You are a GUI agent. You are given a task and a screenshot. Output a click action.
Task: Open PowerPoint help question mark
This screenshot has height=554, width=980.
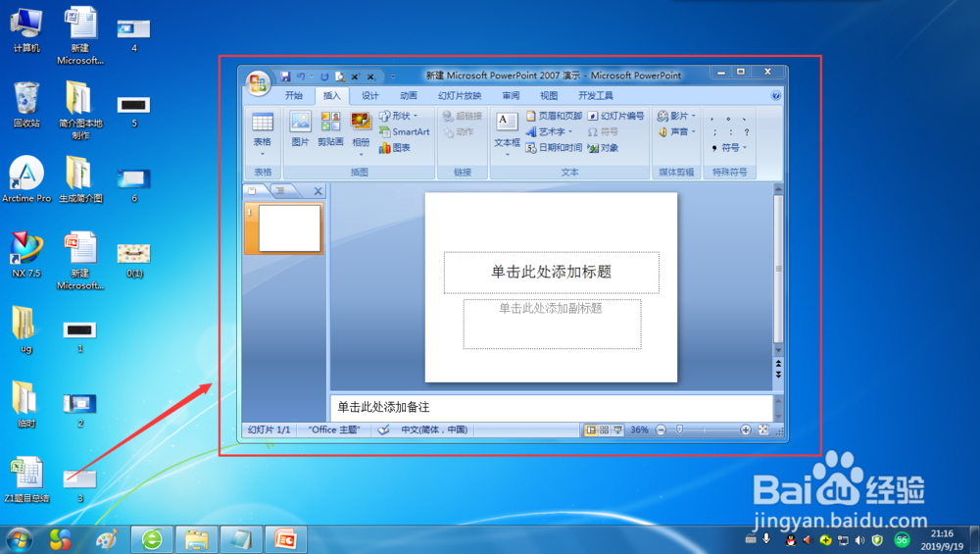tap(775, 96)
